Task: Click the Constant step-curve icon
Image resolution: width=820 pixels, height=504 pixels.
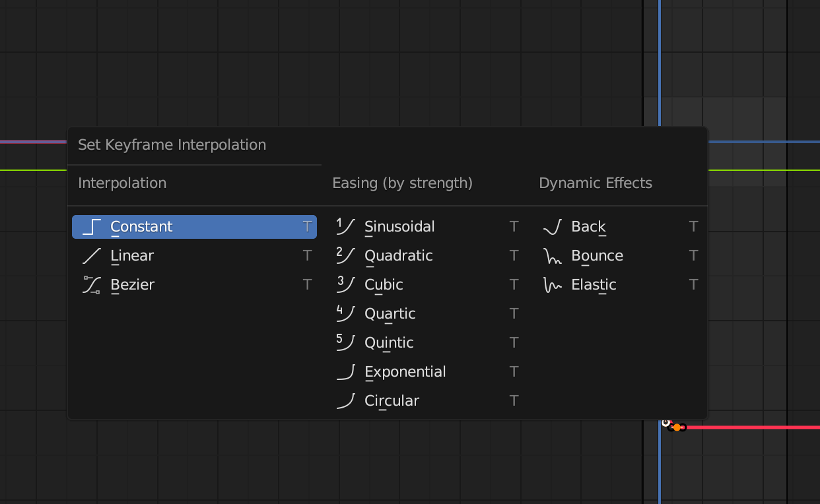Action: point(92,227)
